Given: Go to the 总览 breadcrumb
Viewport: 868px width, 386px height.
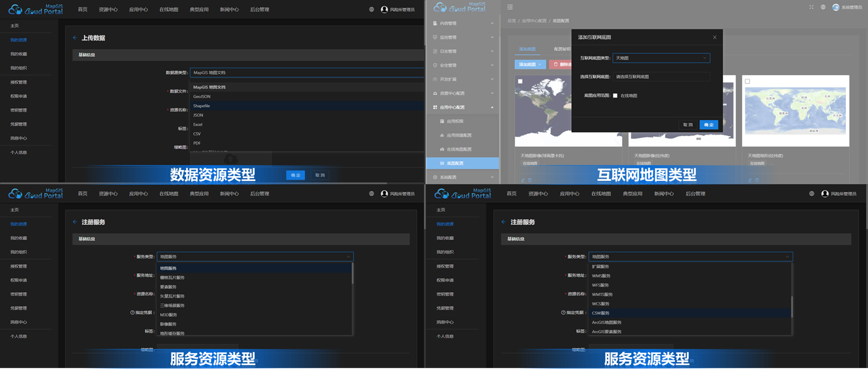Looking at the screenshot, I should 511,21.
